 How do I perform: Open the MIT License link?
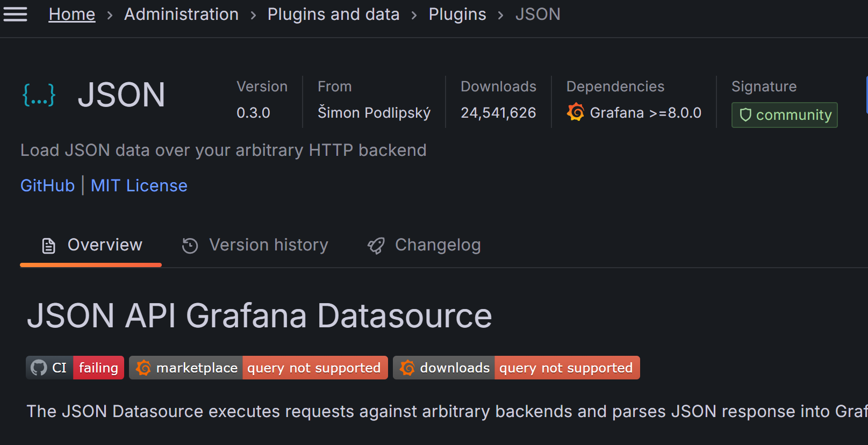[139, 185]
